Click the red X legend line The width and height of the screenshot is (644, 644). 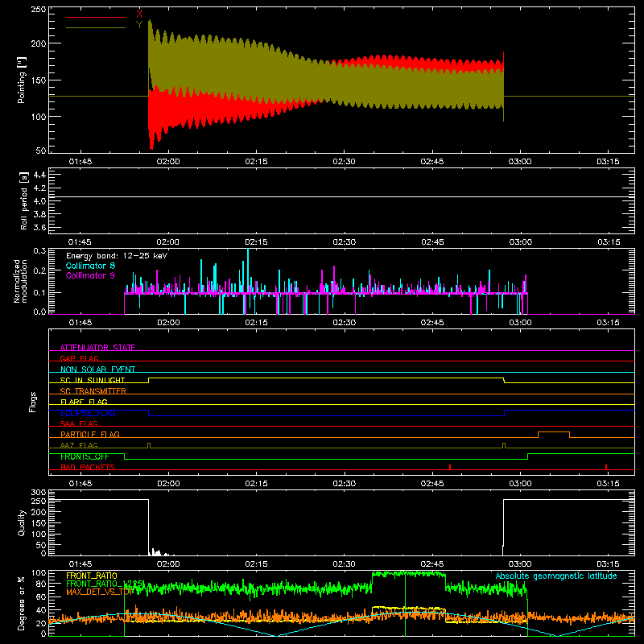click(x=96, y=17)
